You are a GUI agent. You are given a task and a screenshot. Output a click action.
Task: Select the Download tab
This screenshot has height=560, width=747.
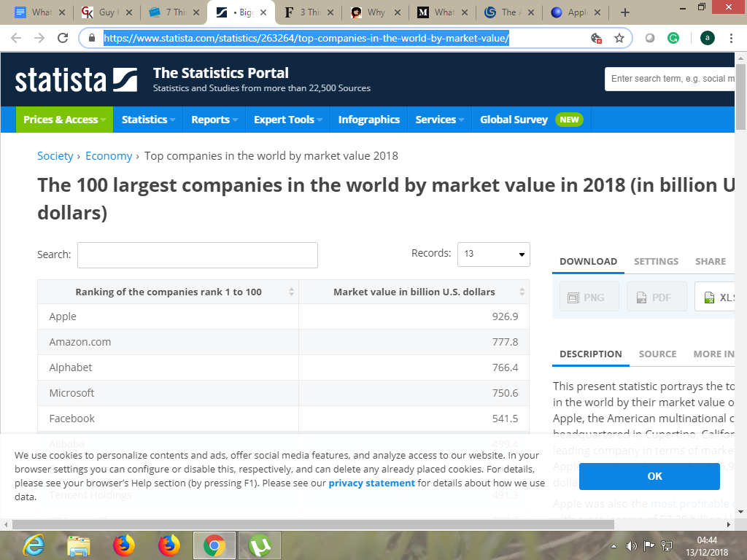589,262
